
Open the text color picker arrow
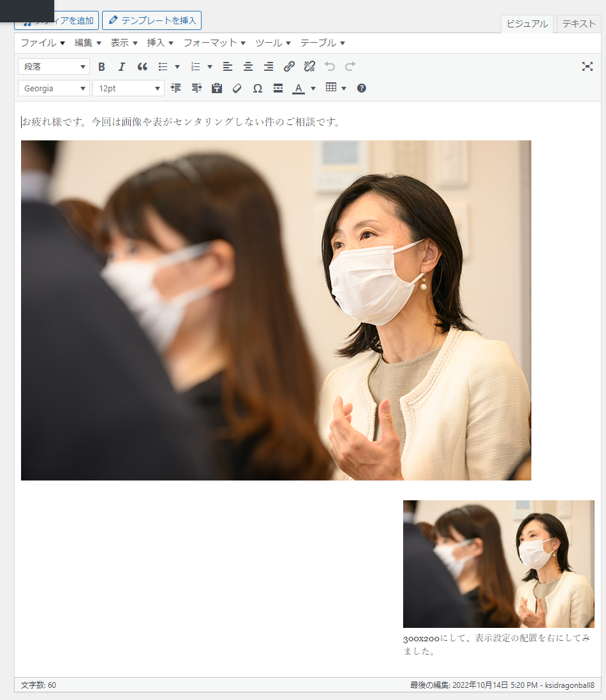pyautogui.click(x=313, y=88)
